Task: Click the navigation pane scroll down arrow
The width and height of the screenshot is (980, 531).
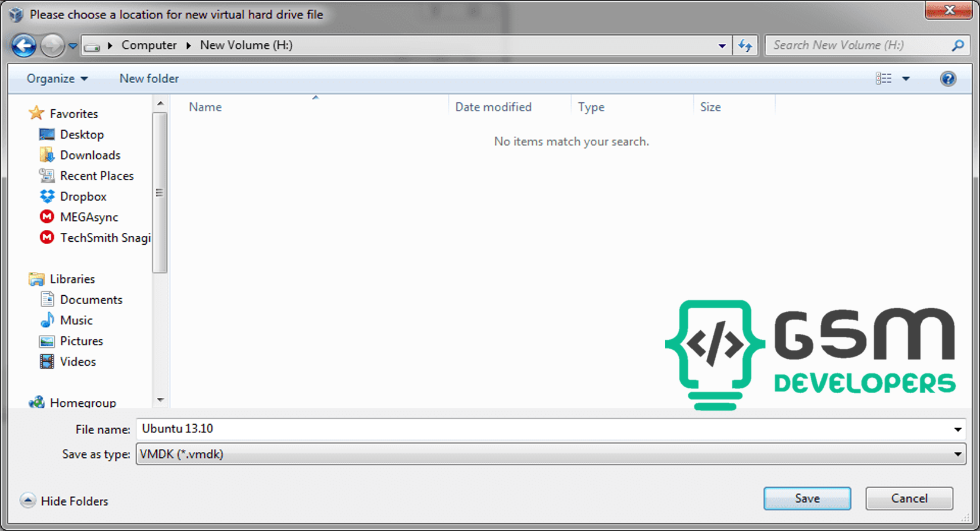Action: click(160, 400)
